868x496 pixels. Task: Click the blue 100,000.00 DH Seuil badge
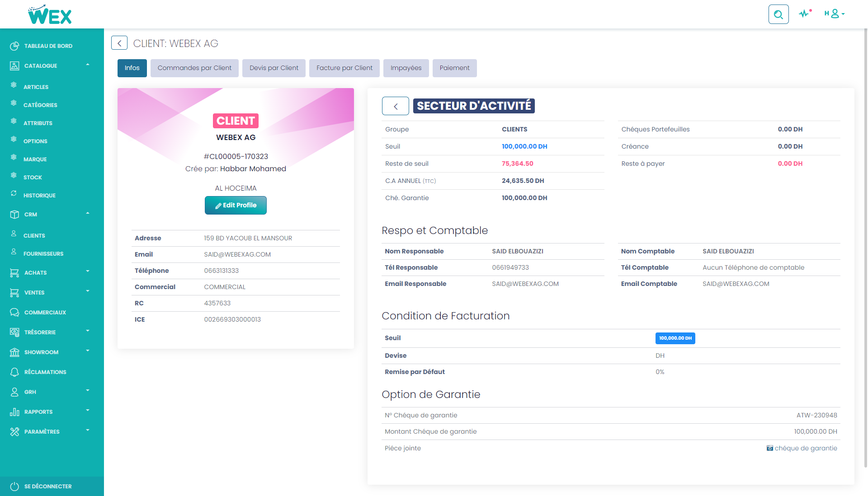click(x=675, y=338)
